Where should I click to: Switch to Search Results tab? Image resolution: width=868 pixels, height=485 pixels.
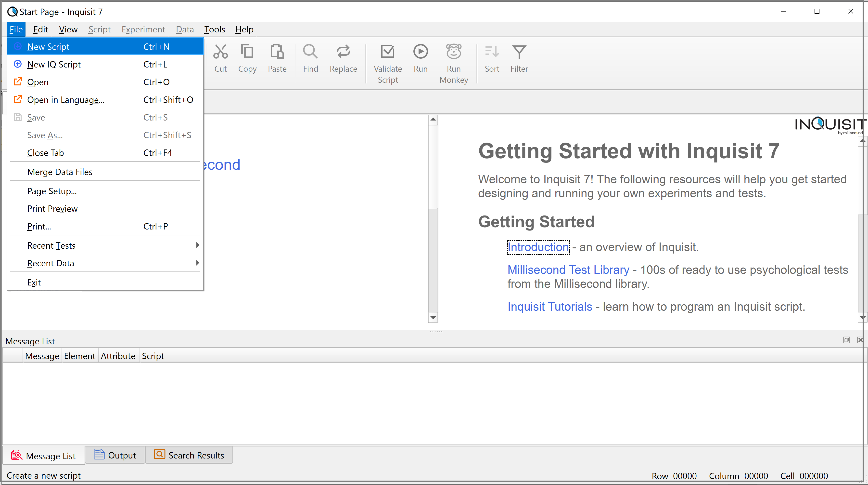[x=189, y=455]
